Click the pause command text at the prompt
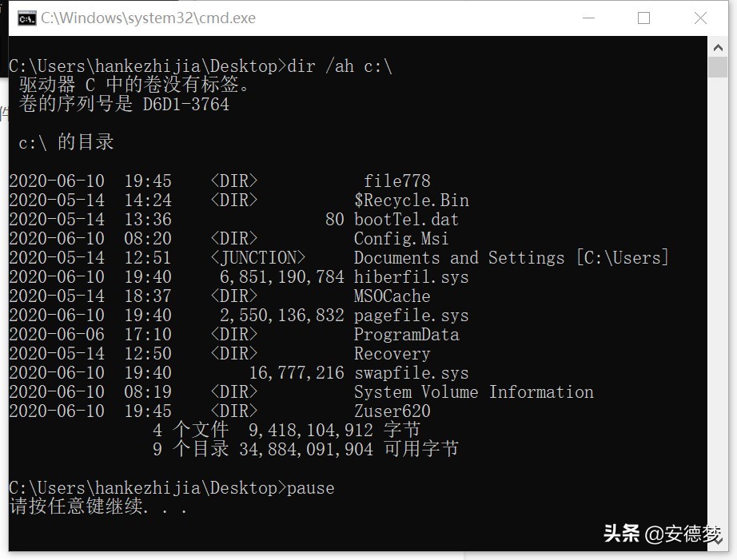Screen dimensions: 737x560 point(310,487)
